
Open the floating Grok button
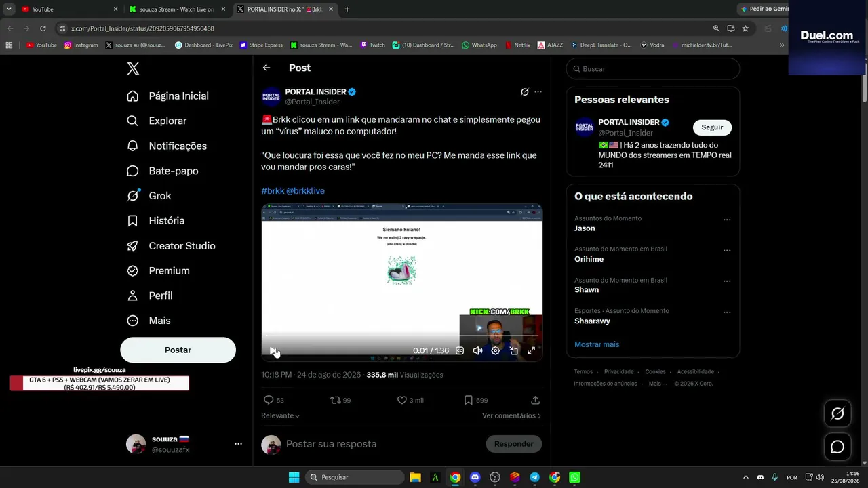(x=837, y=413)
